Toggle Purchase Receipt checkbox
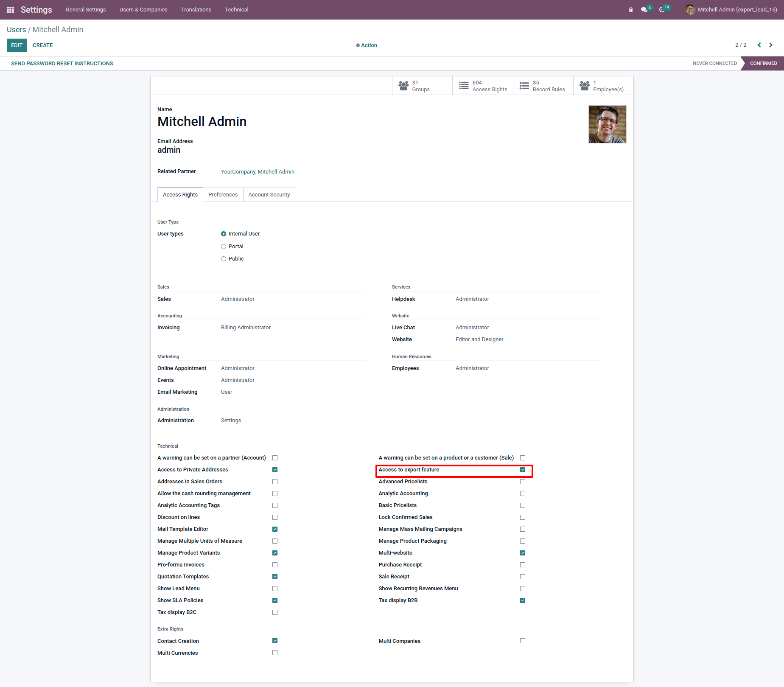 pos(523,565)
